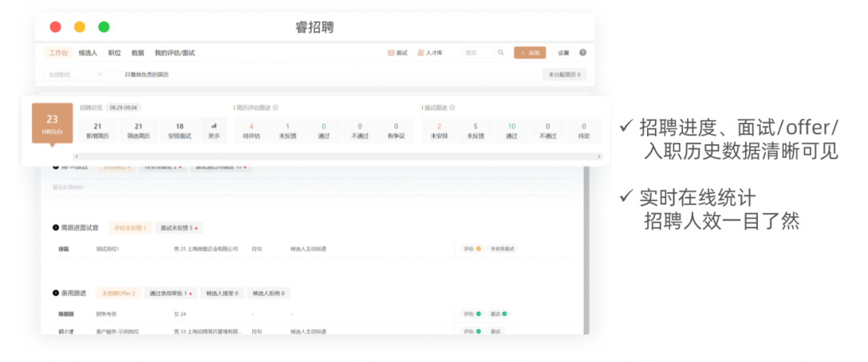This screenshot has height=362, width=868.
Task: Go to the 数据 tab
Action: point(137,53)
